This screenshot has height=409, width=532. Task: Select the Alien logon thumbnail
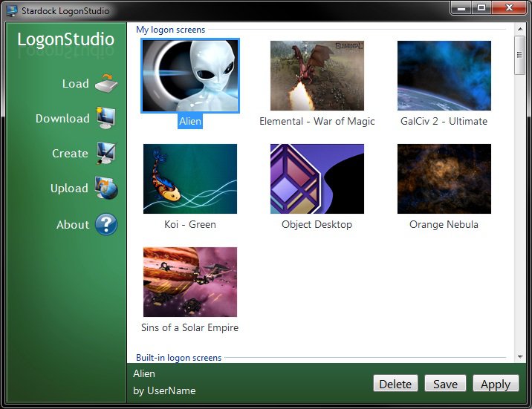coord(190,76)
